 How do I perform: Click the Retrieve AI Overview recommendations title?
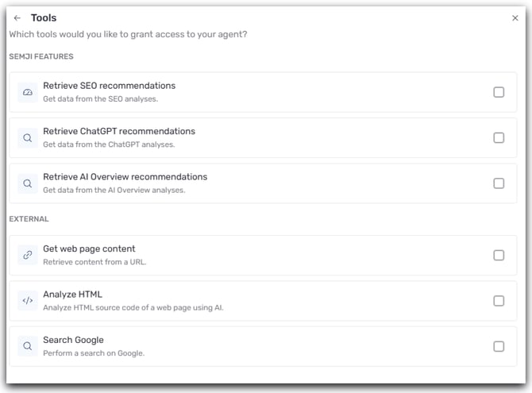pyautogui.click(x=125, y=177)
